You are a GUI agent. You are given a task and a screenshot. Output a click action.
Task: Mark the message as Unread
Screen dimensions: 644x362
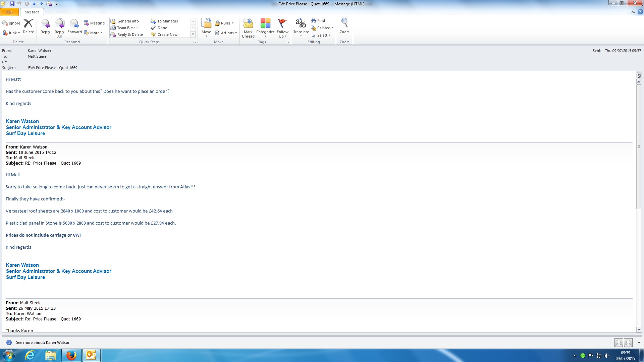point(248,24)
